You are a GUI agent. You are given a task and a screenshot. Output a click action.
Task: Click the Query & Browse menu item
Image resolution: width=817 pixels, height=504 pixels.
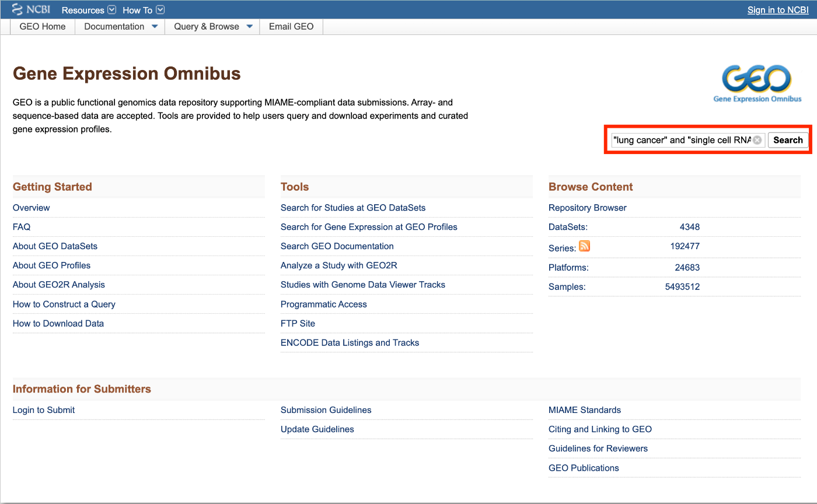point(207,26)
